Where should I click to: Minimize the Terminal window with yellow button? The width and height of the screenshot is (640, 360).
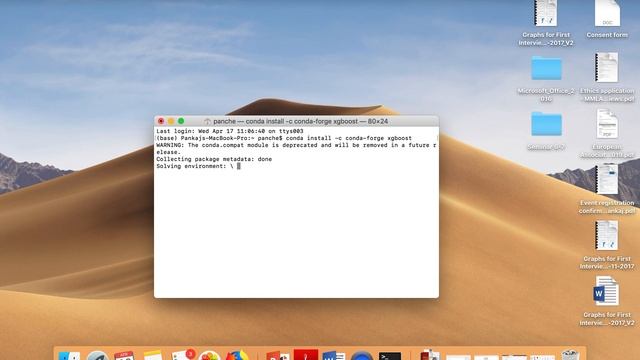(x=171, y=121)
